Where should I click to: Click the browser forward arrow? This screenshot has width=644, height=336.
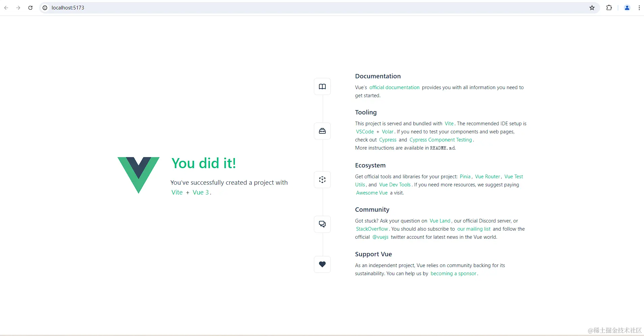click(x=18, y=8)
